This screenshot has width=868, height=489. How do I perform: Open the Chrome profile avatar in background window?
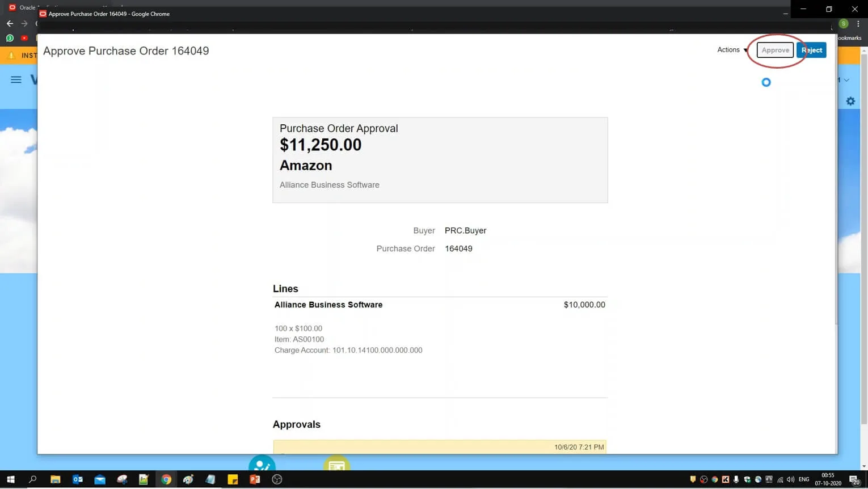844,24
